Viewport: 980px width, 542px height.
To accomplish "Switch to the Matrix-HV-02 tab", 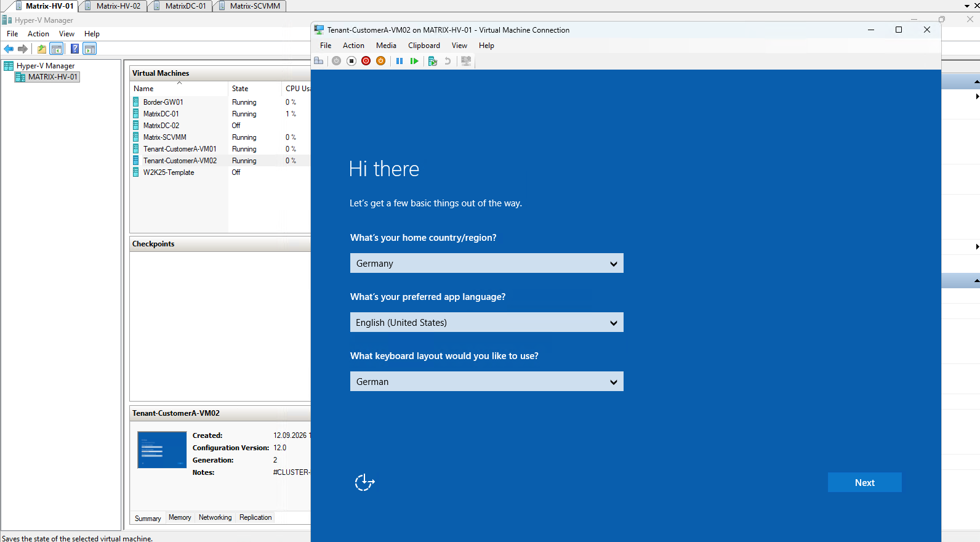I will [x=118, y=6].
